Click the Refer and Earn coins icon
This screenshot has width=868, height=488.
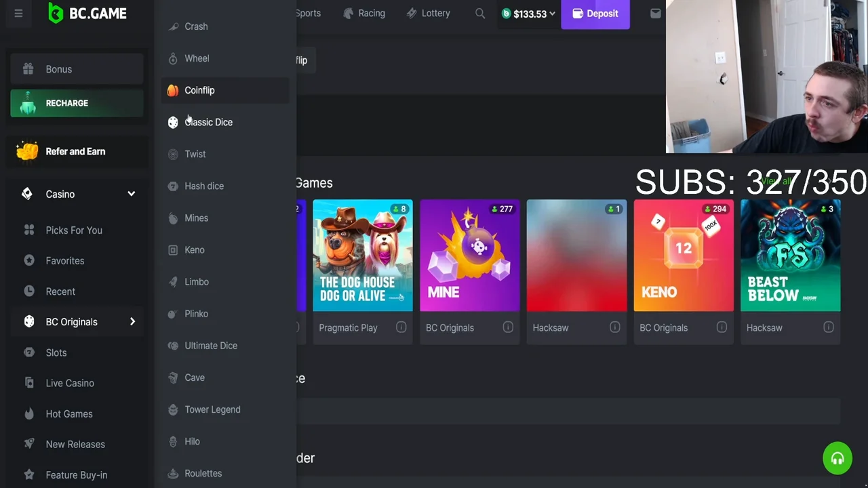(27, 151)
